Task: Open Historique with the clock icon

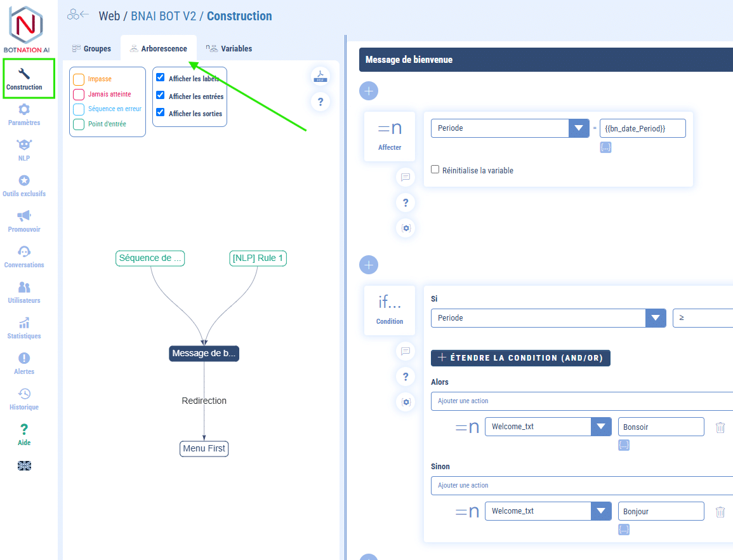Action: pyautogui.click(x=23, y=399)
